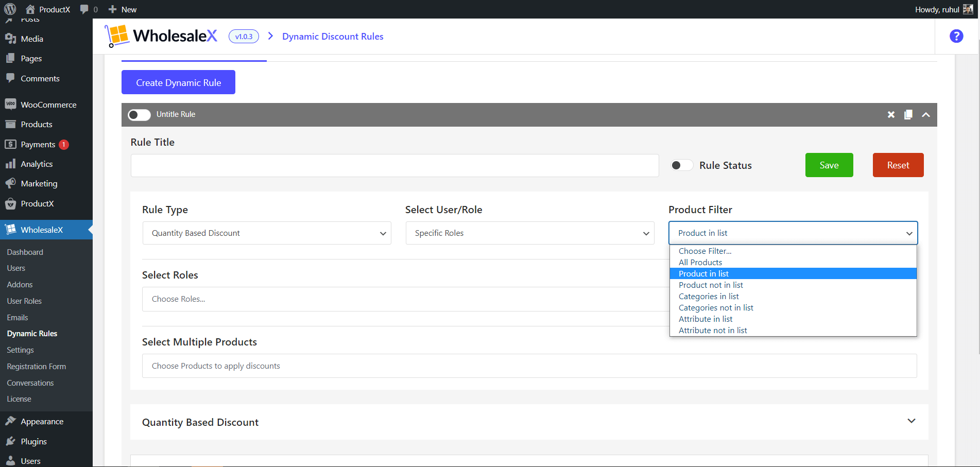Screen dimensions: 980x467
Task: Select Product not in list option
Action: (793, 285)
